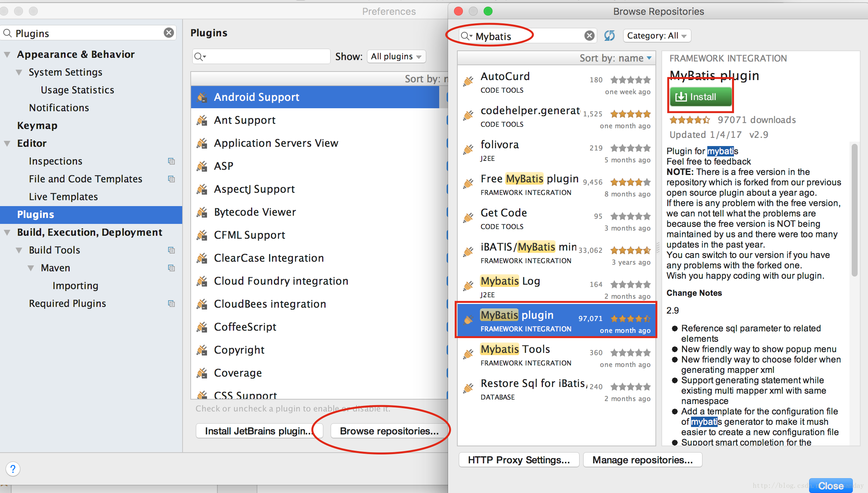Select Keymap in the settings tree
The image size is (868, 493).
tap(37, 125)
